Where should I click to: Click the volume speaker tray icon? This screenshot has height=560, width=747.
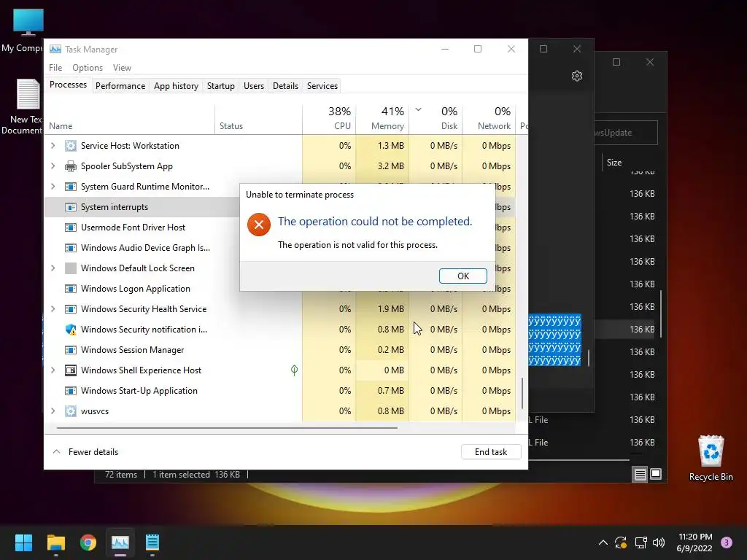coord(659,542)
